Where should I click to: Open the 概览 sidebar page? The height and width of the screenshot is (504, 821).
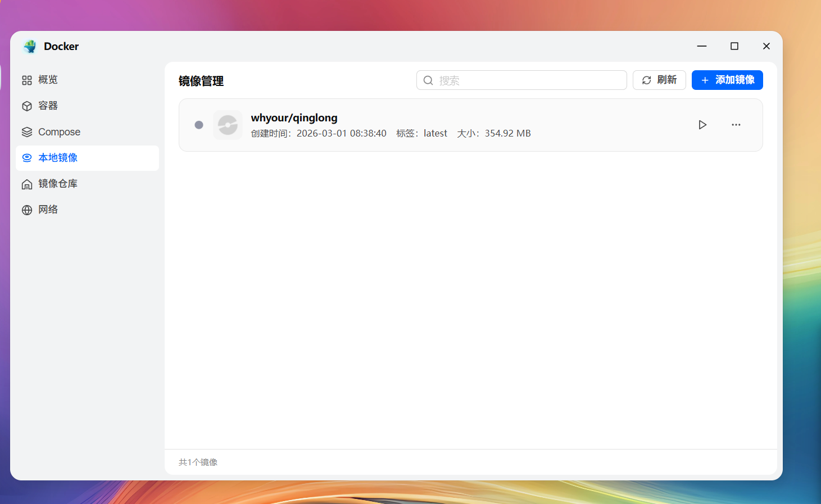point(48,80)
